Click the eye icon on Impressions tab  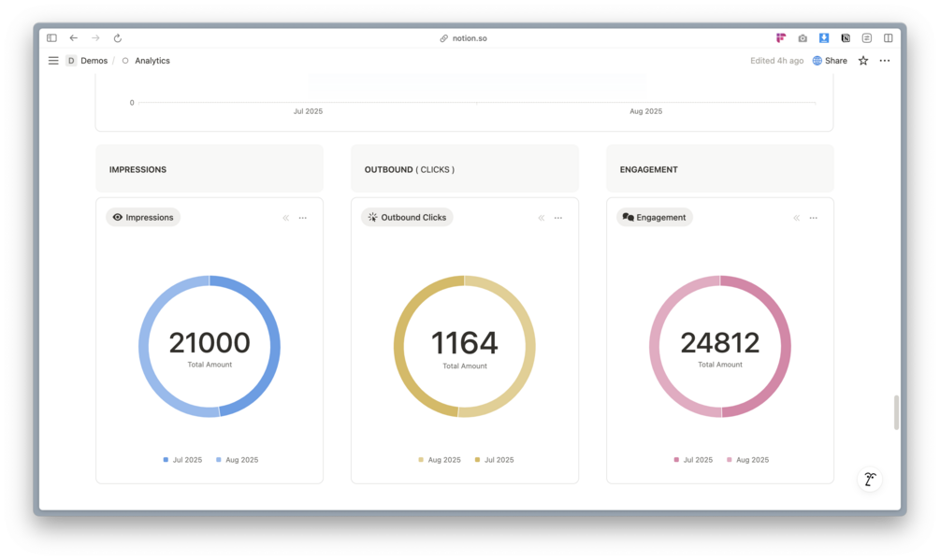(118, 218)
